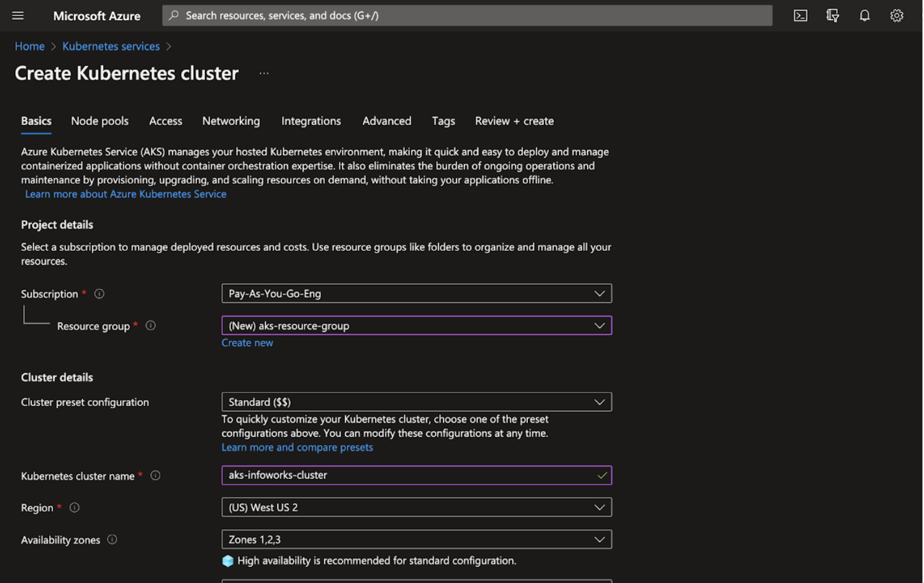This screenshot has height=583, width=924.
Task: Open the Availability zones dropdown
Action: tap(416, 539)
